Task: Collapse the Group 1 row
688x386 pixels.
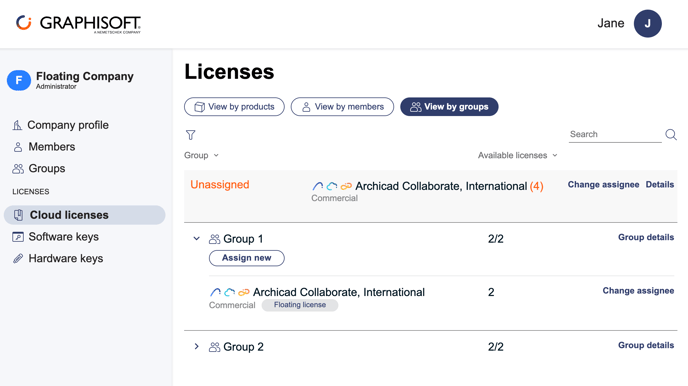Action: pos(197,239)
